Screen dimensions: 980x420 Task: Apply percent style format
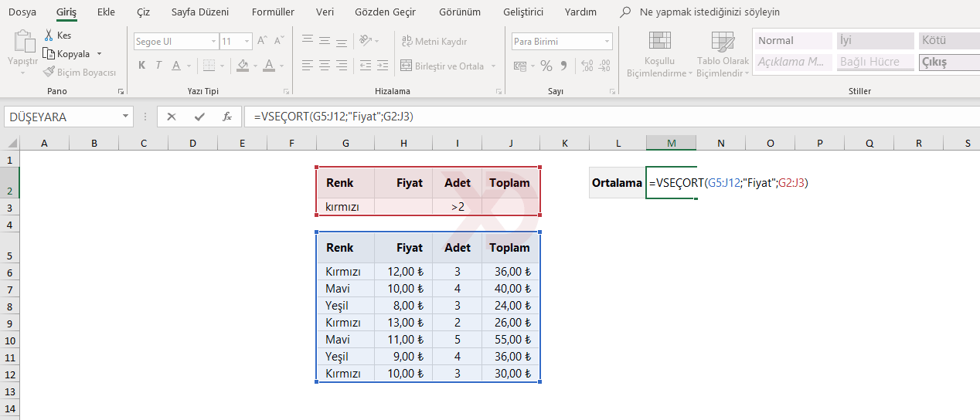tap(546, 66)
